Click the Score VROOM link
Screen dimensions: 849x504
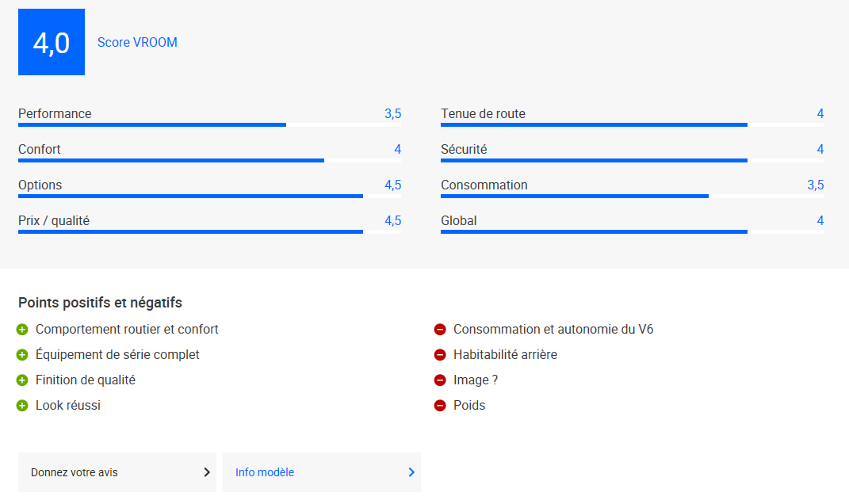(x=137, y=42)
